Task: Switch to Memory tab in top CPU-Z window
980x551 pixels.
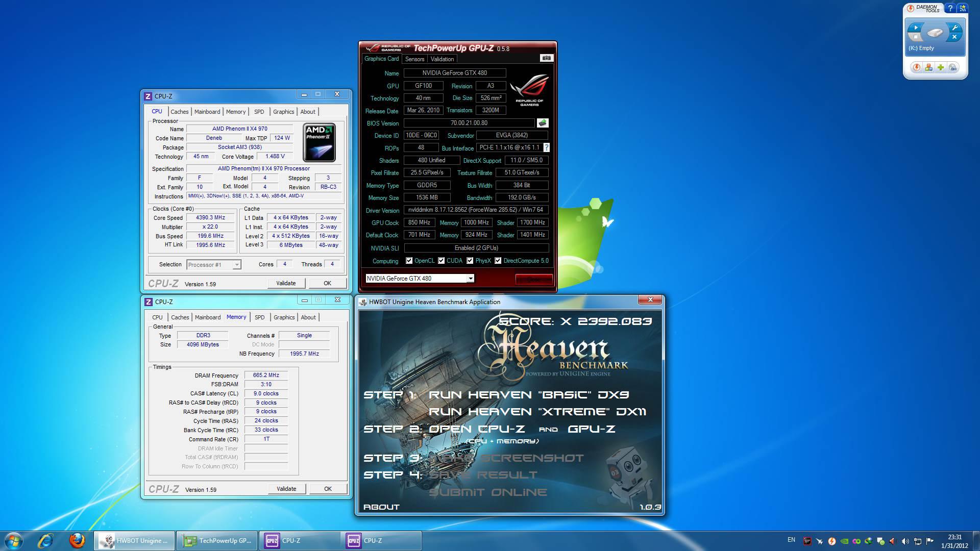Action: click(x=236, y=112)
